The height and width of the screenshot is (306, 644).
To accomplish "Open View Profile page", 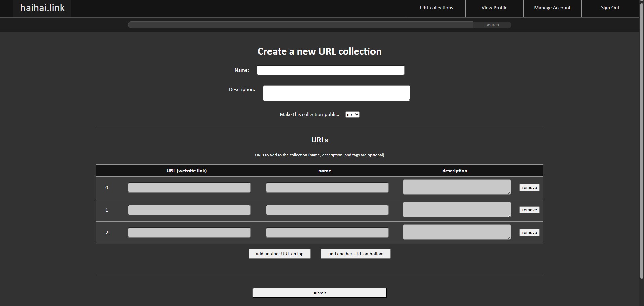I will [494, 8].
